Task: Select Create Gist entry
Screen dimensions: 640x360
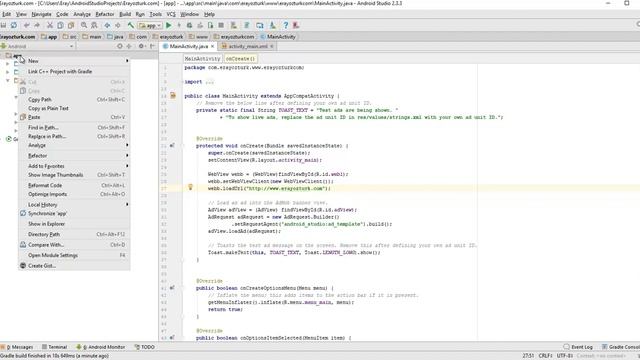Action: 74,266
